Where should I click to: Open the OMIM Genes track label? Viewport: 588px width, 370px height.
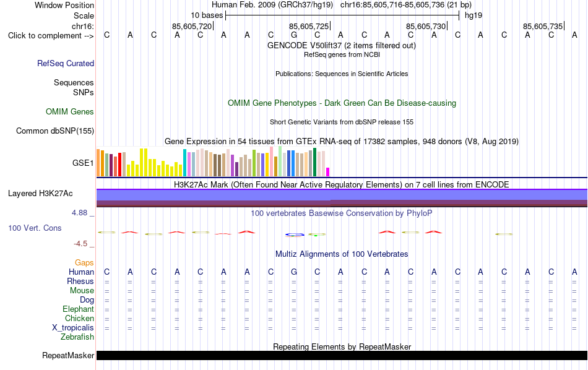click(x=69, y=112)
